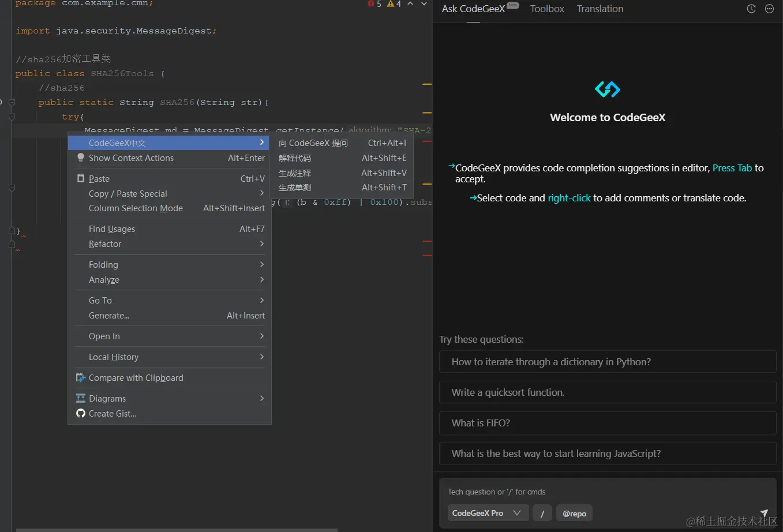Select Create Gist... menu entry
This screenshot has height=532, width=783.
click(x=170, y=413)
